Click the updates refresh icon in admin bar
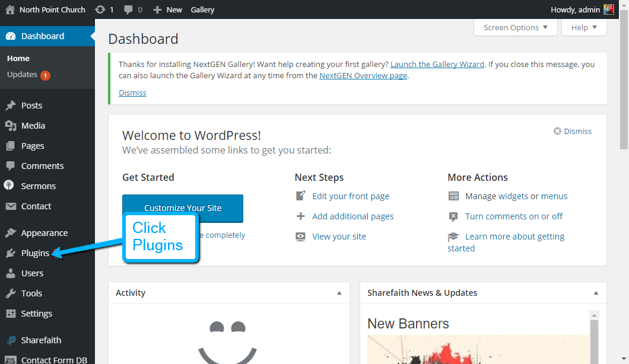Screen dimensions: 629x364 (100, 9)
